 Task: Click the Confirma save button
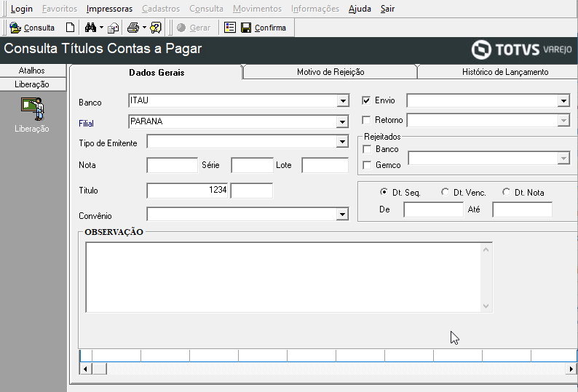tap(264, 28)
